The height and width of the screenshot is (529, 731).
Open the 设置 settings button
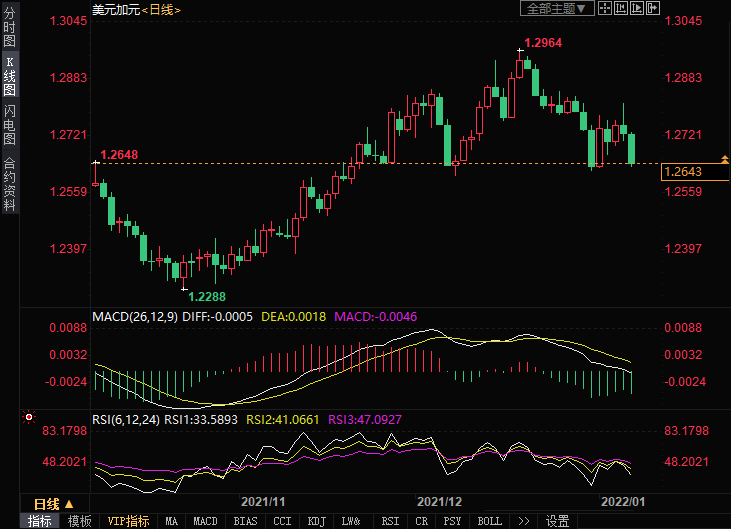pyautogui.click(x=557, y=521)
